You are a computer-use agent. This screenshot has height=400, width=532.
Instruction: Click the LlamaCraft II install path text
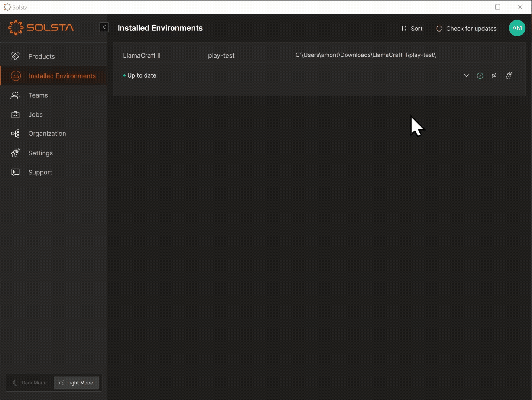(x=366, y=55)
